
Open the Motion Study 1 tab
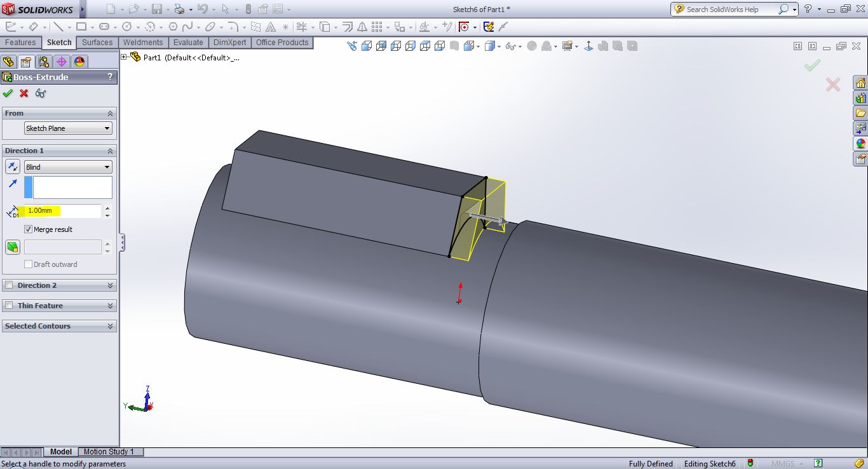(109, 452)
